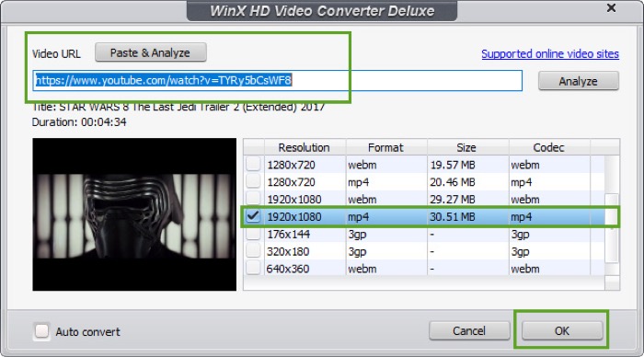The image size is (644, 357).
Task: Click the Analyze button
Action: pos(578,81)
